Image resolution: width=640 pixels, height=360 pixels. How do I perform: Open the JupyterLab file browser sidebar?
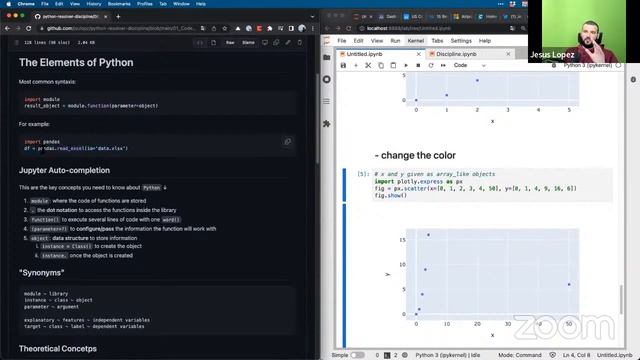click(327, 58)
